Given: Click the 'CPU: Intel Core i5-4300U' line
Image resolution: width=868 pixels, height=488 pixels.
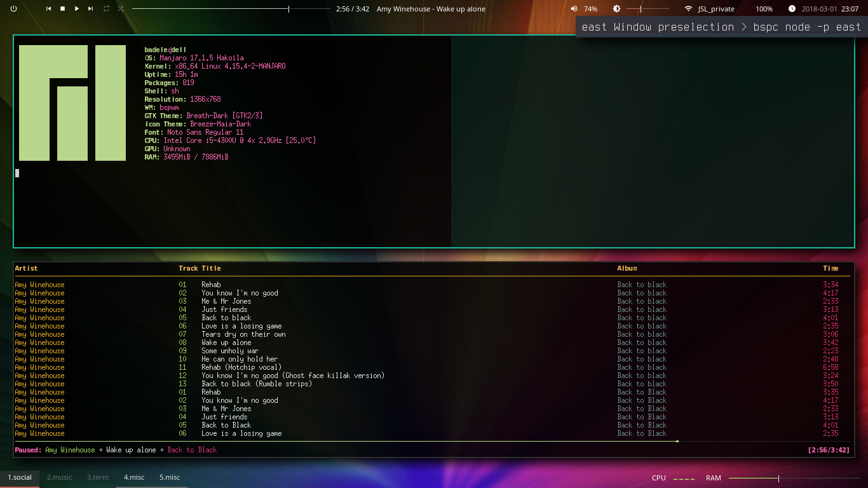Looking at the screenshot, I should tap(230, 140).
